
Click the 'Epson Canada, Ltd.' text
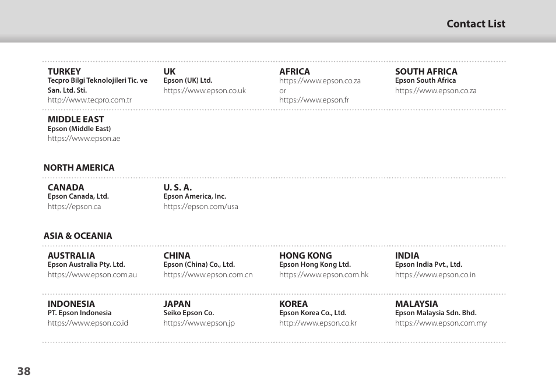[78, 196]
